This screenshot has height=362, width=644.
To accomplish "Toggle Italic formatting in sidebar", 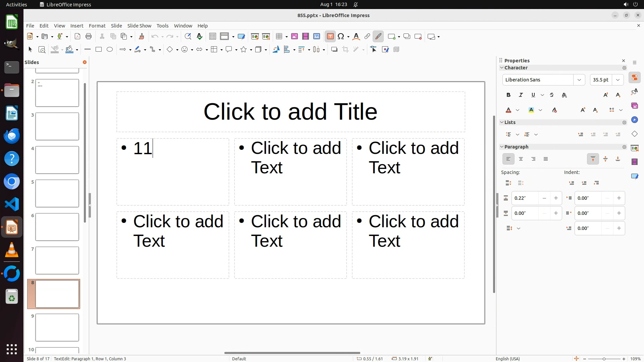I will pyautogui.click(x=521, y=95).
